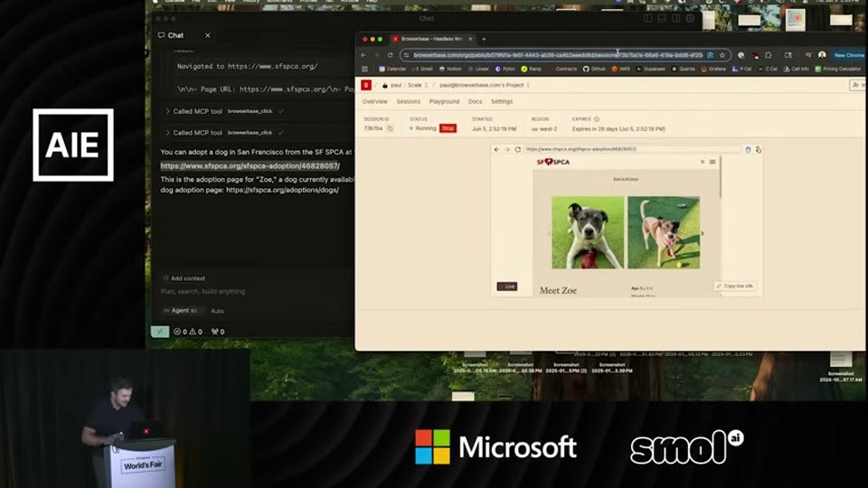This screenshot has height=488, width=868.
Task: Open the Supabase bookmark
Action: click(x=650, y=70)
